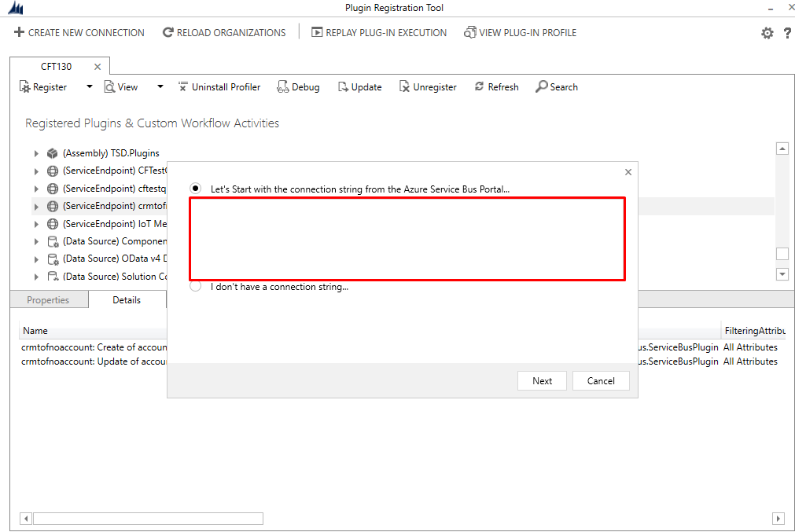Click the cftestq service endpoint globe icon
The height and width of the screenshot is (532, 795).
pos(52,189)
